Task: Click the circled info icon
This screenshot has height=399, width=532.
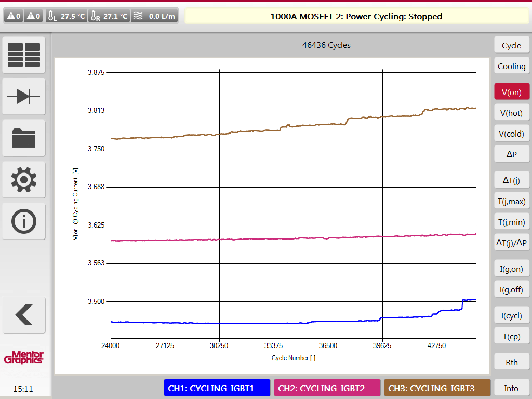Action: click(24, 221)
